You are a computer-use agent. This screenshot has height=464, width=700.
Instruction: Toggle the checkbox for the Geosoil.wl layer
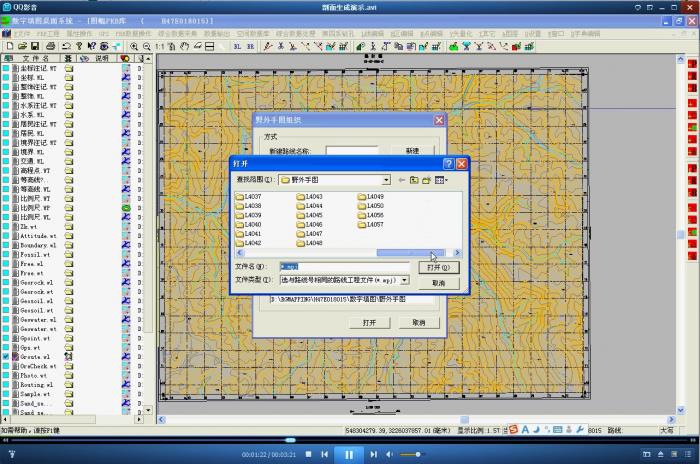click(6, 300)
